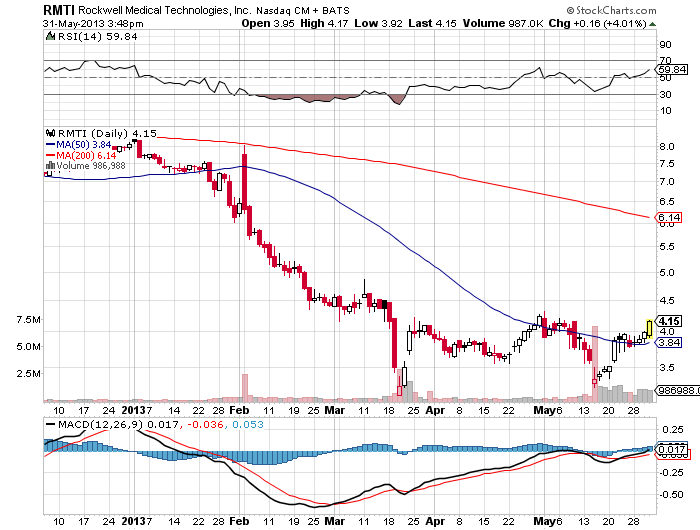Viewport: 700px width, 530px height.
Task: Select the Low 3.92 value
Action: click(x=379, y=23)
